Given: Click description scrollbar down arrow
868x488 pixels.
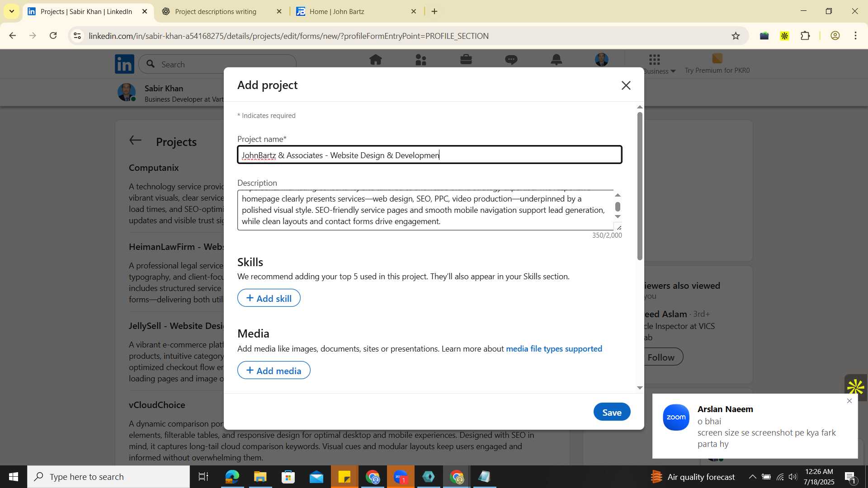Looking at the screenshot, I should coord(618,216).
